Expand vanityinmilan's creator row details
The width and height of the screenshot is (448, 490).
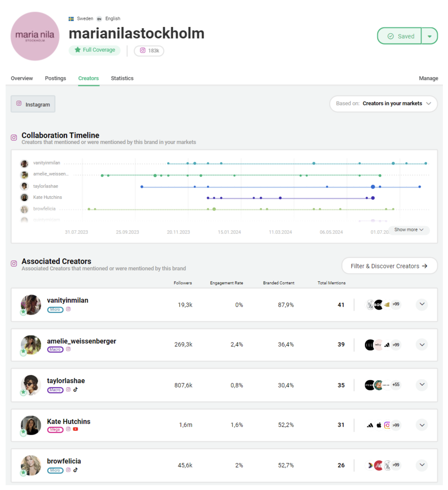click(422, 305)
